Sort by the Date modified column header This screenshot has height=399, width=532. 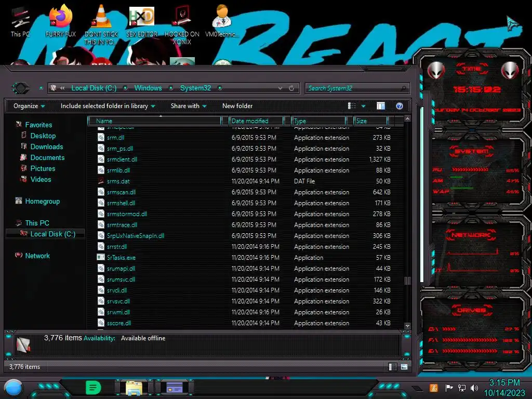click(256, 121)
